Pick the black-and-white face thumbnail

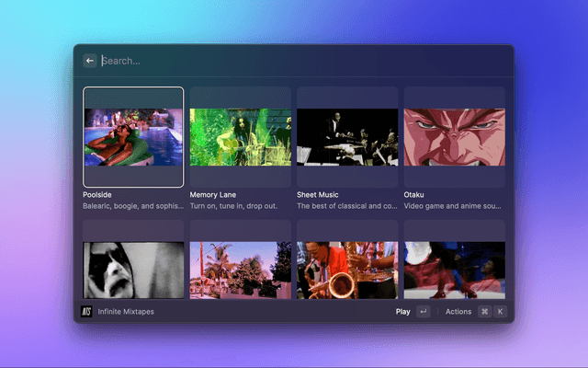[133, 270]
